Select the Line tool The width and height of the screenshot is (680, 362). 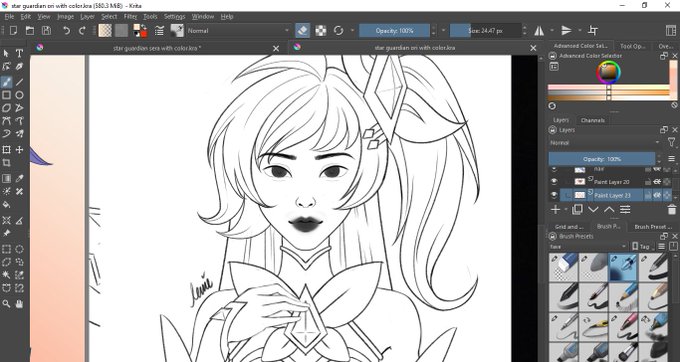pyautogui.click(x=20, y=82)
